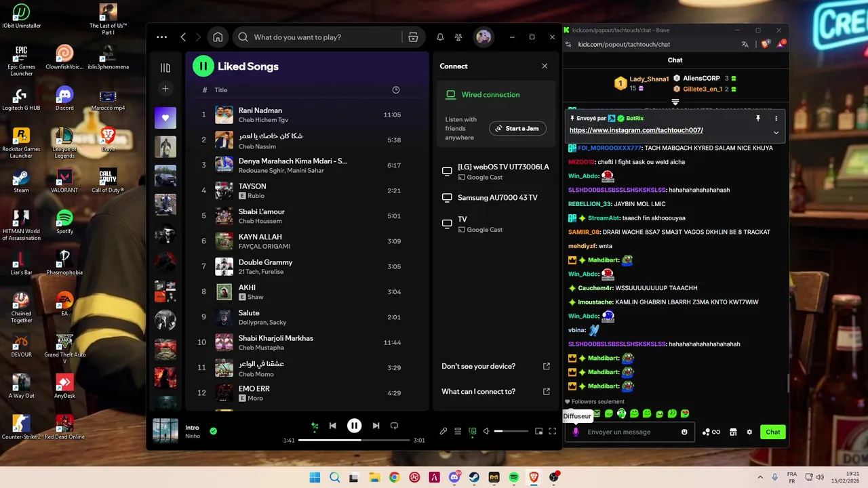Sort by the duration clock column icon
The image size is (868, 488).
pos(396,90)
